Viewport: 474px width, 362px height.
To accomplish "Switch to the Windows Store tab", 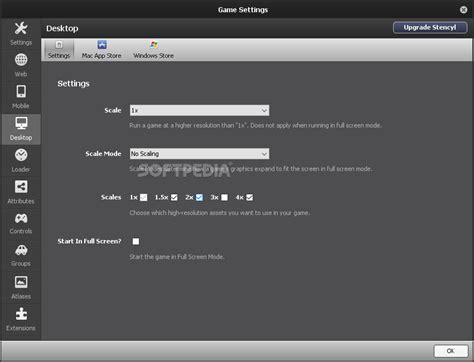I will 153,50.
